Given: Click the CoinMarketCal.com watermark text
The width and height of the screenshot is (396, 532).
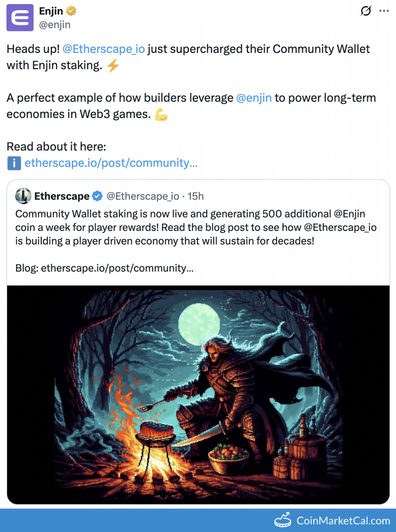Looking at the screenshot, I should (343, 520).
